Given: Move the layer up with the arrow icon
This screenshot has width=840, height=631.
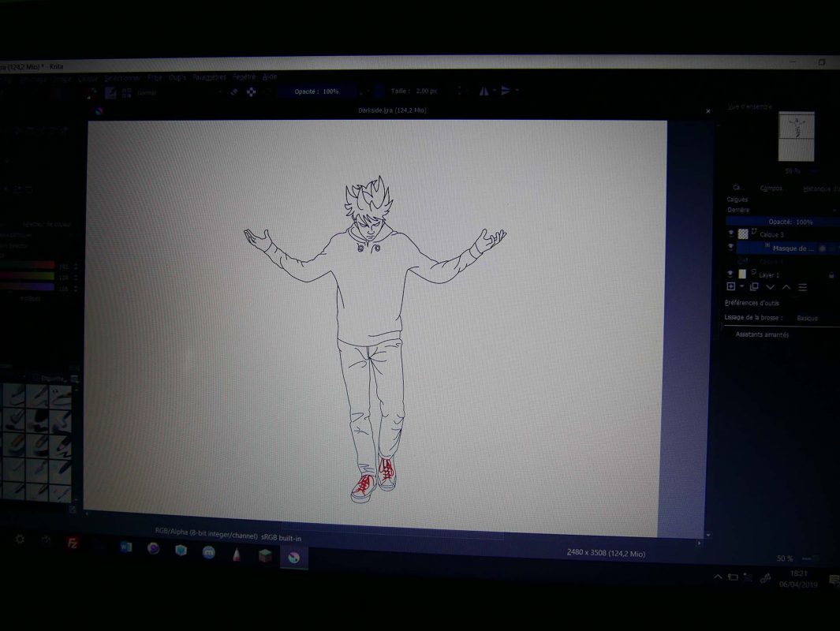Looking at the screenshot, I should (x=786, y=287).
